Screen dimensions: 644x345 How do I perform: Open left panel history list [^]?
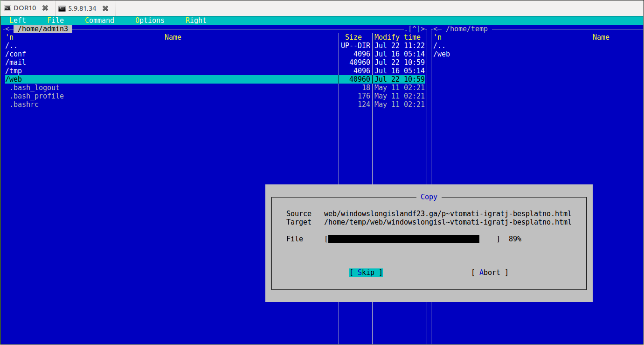415,29
